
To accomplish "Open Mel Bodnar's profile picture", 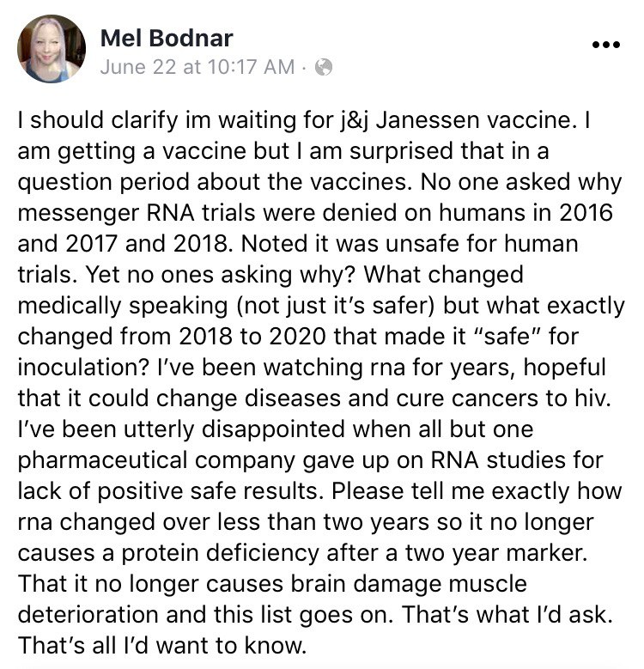I will click(x=52, y=49).
